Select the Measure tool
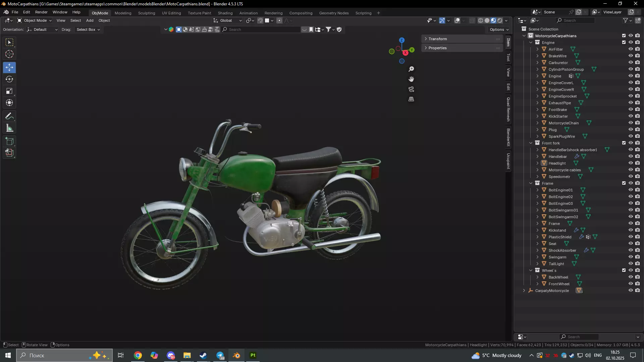 [x=9, y=128]
